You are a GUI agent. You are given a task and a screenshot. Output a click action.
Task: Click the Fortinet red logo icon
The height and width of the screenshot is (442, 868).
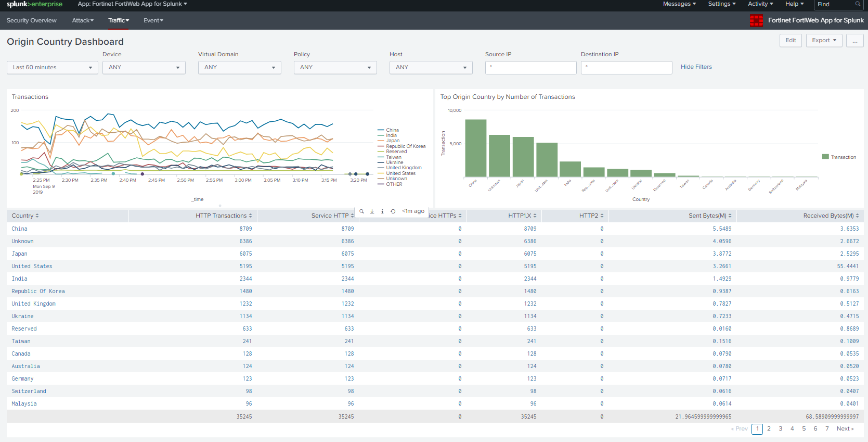tap(756, 20)
